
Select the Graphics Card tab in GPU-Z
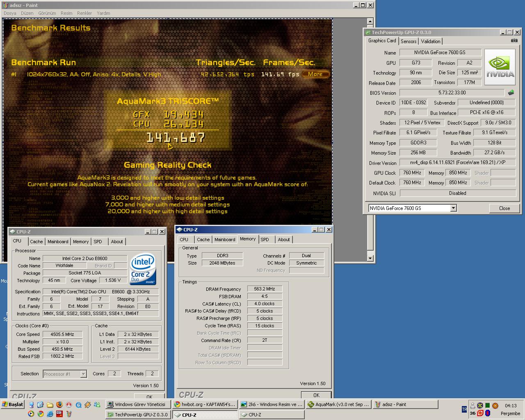[382, 41]
